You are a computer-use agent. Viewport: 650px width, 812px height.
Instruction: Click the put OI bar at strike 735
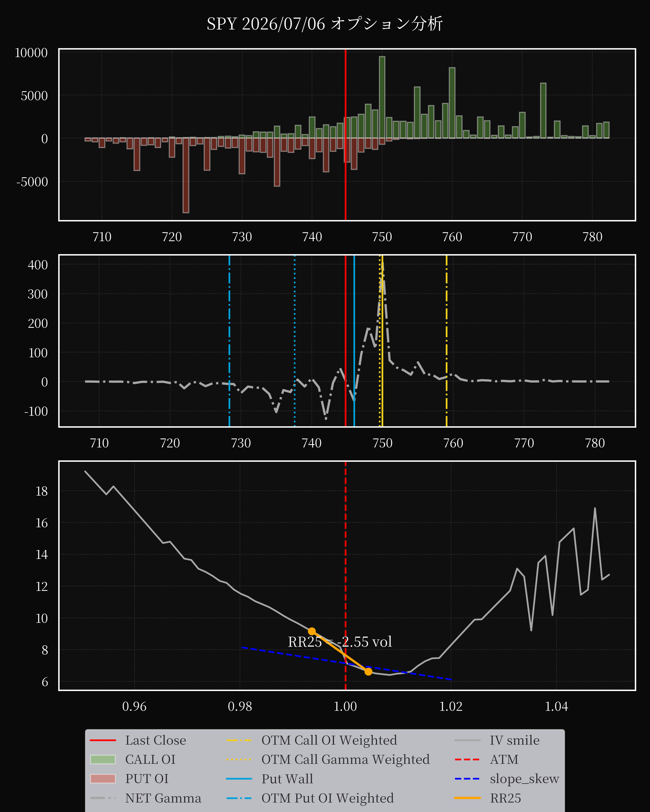tap(277, 162)
